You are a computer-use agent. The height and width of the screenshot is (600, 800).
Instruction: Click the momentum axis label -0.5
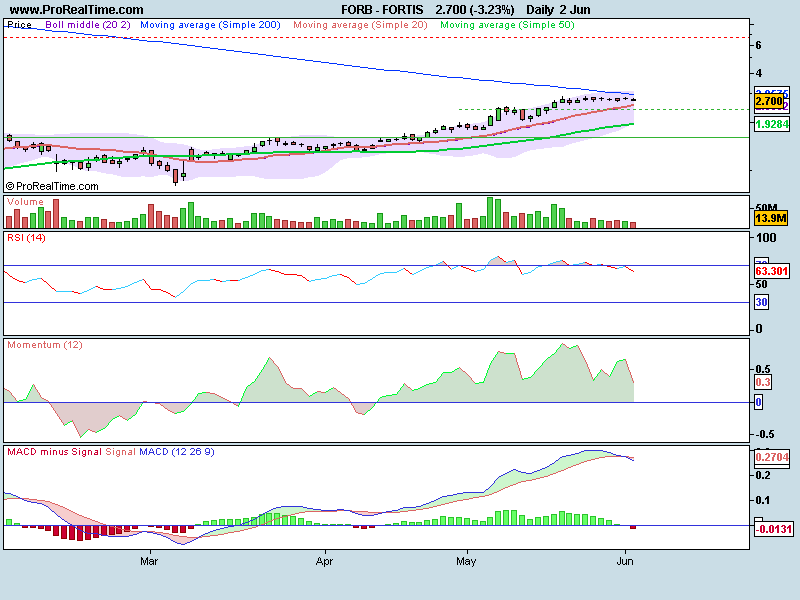[x=764, y=434]
